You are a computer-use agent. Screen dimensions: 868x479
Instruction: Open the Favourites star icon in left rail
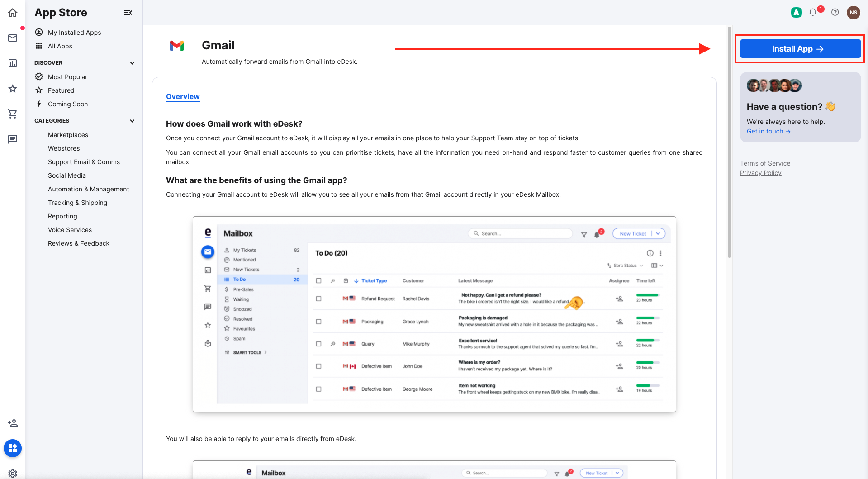13,89
